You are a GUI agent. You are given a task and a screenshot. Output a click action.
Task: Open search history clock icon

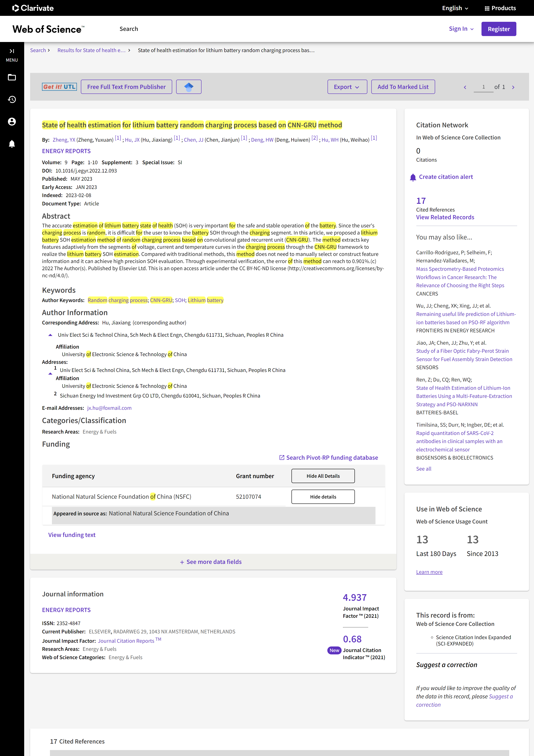click(x=12, y=99)
